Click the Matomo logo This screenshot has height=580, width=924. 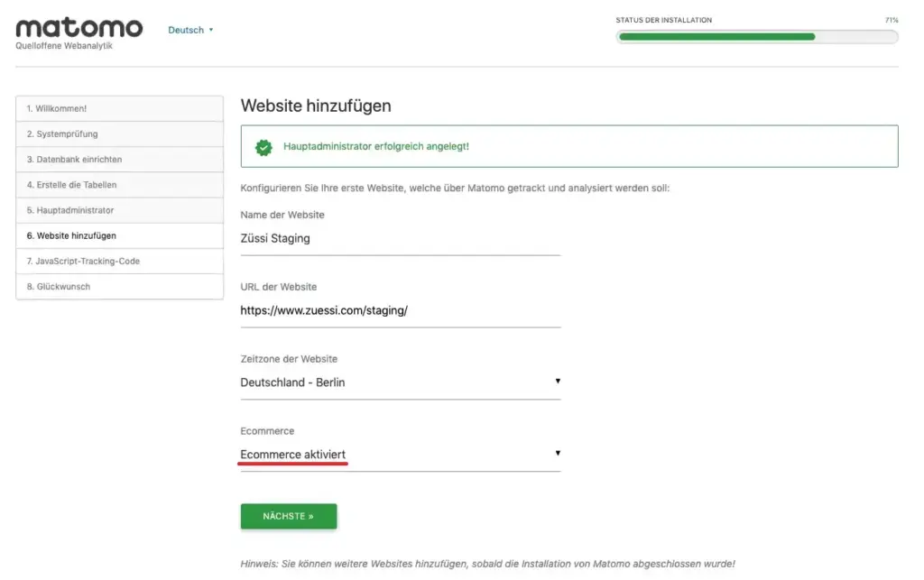79,29
